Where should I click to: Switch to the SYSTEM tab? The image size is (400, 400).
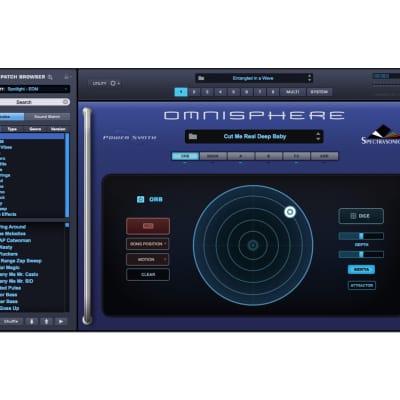tap(319, 92)
